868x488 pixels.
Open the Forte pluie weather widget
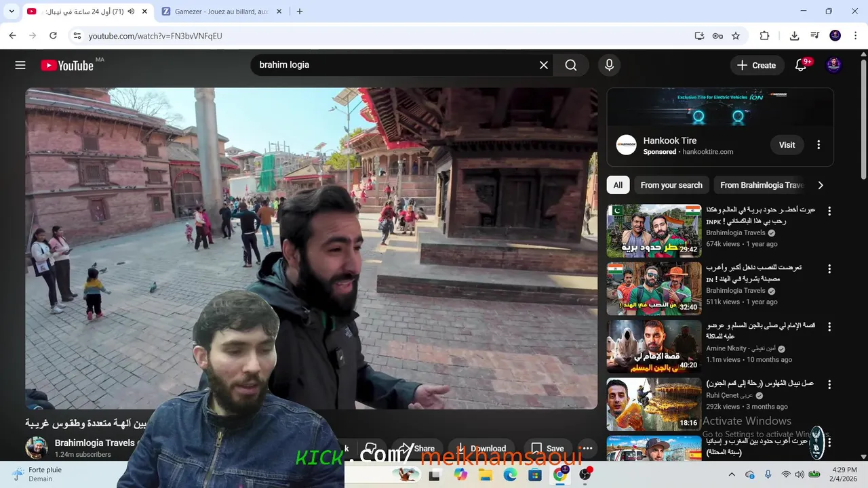37,474
